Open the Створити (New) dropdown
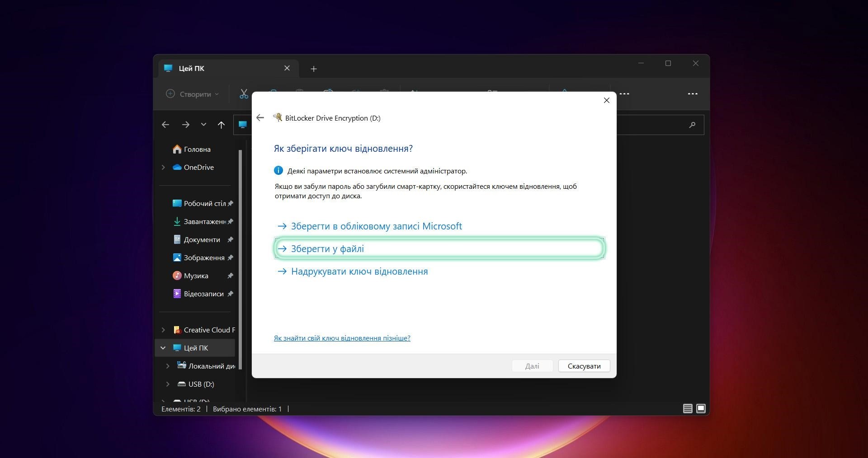Image resolution: width=868 pixels, height=458 pixels. pyautogui.click(x=192, y=94)
